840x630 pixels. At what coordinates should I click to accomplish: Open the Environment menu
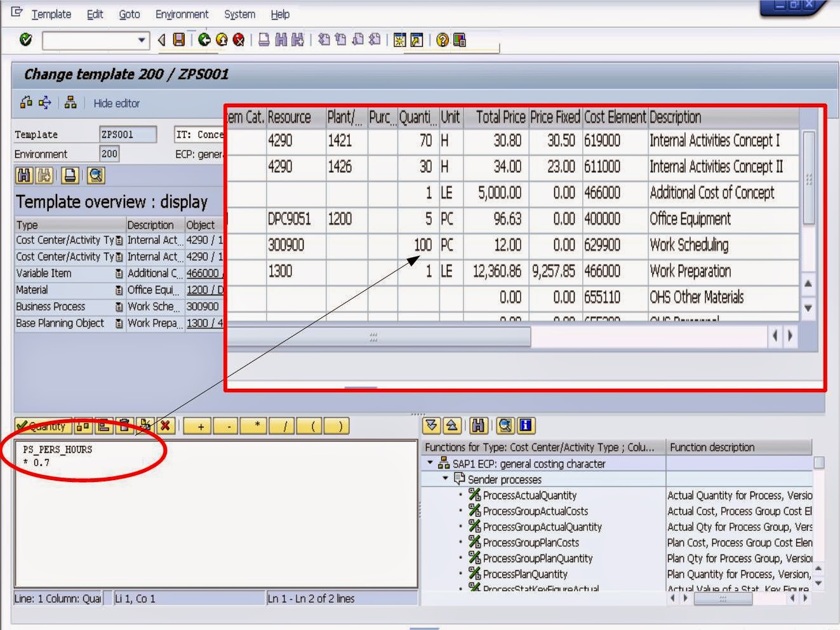(x=182, y=14)
